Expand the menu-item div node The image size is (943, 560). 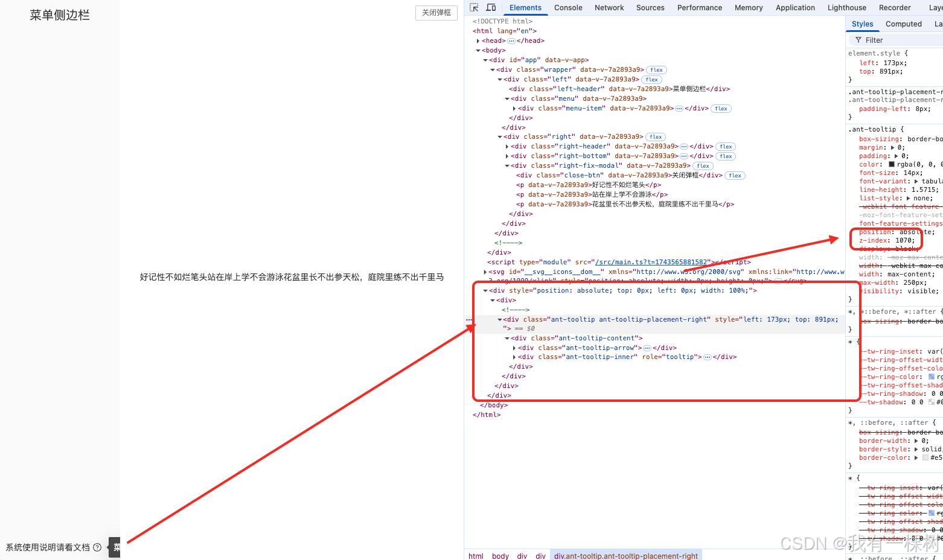(x=514, y=109)
